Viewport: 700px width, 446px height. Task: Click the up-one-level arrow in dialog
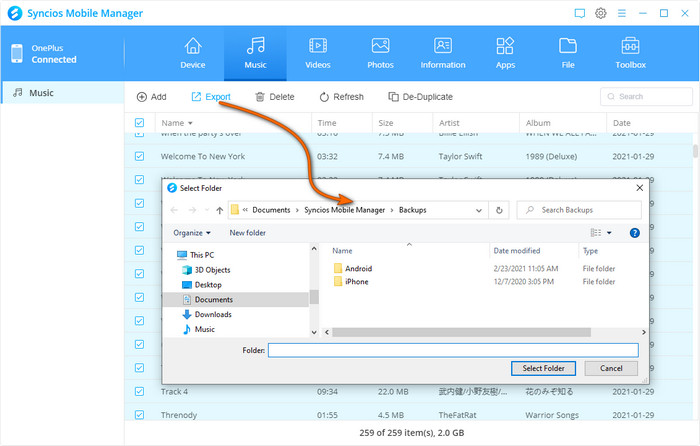(220, 210)
